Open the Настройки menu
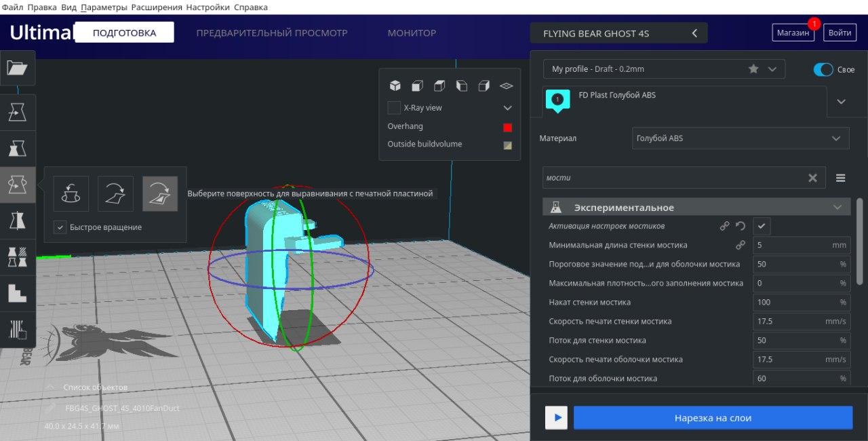Viewport: 868px width, 441px height. click(x=208, y=7)
